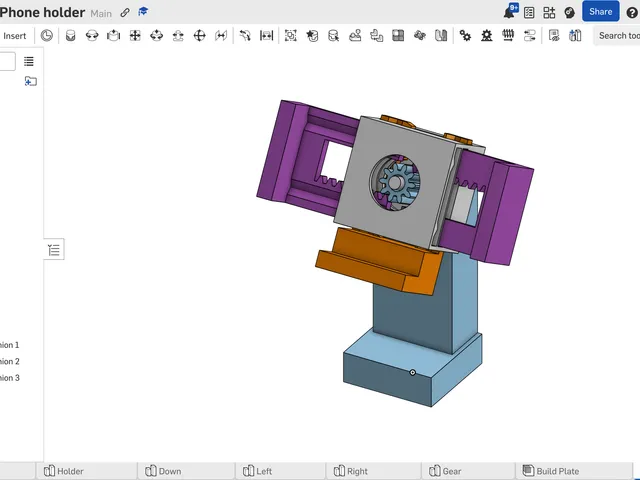The width and height of the screenshot is (640, 480).
Task: Select the Rack and pinion relation tool
Action: 487,36
